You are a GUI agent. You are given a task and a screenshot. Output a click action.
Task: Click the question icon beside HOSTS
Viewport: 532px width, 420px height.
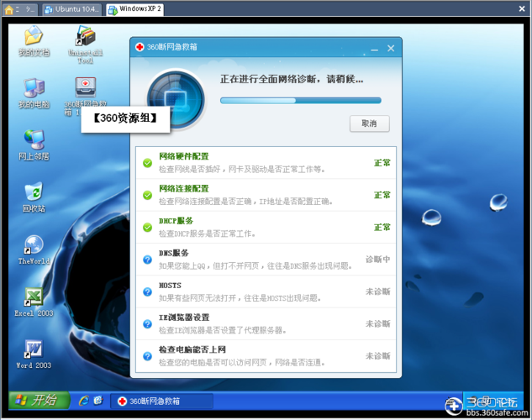(147, 291)
